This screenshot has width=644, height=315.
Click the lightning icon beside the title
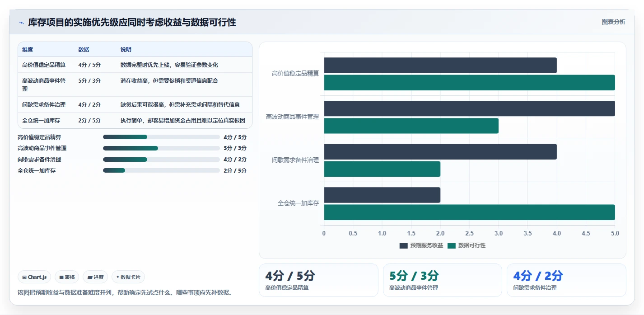pos(22,23)
